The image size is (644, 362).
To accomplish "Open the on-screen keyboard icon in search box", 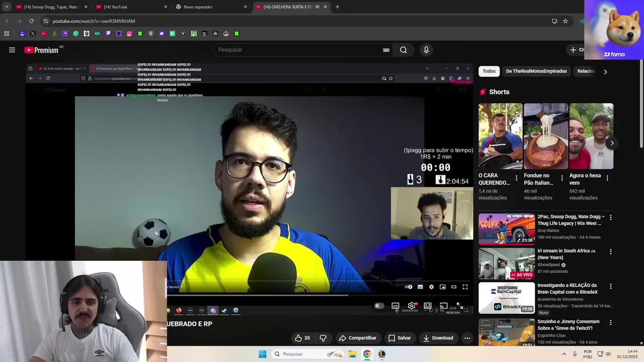I will (x=386, y=50).
